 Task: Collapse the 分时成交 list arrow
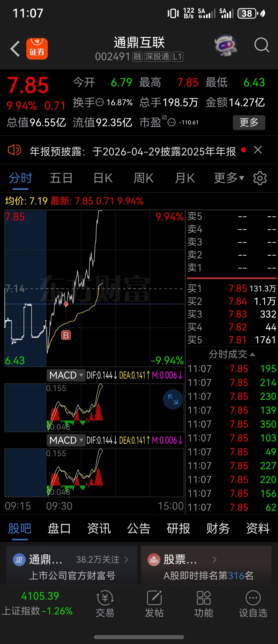coord(253,354)
